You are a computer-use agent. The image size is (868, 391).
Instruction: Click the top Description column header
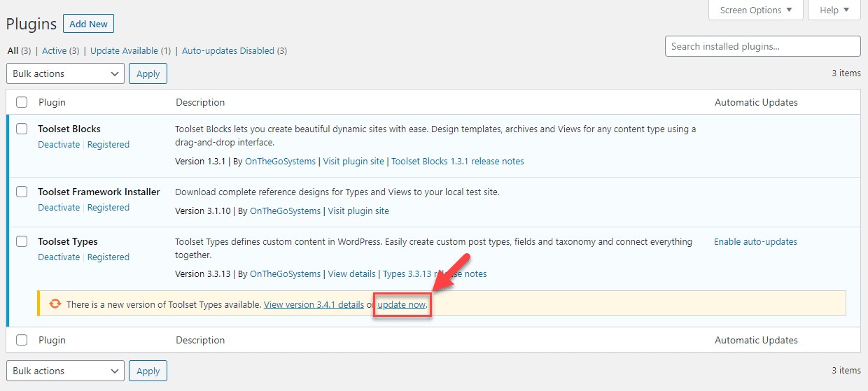(x=200, y=102)
